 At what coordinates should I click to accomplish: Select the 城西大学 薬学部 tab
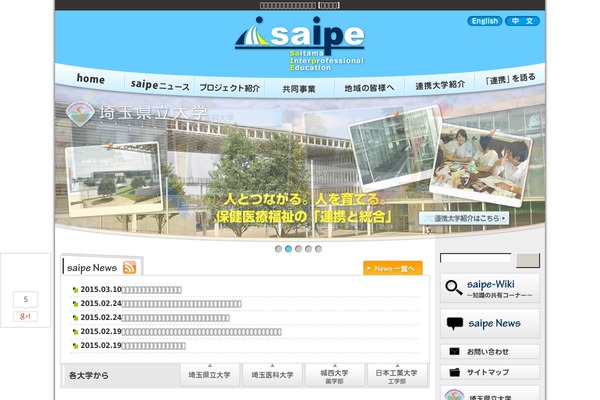tap(334, 375)
